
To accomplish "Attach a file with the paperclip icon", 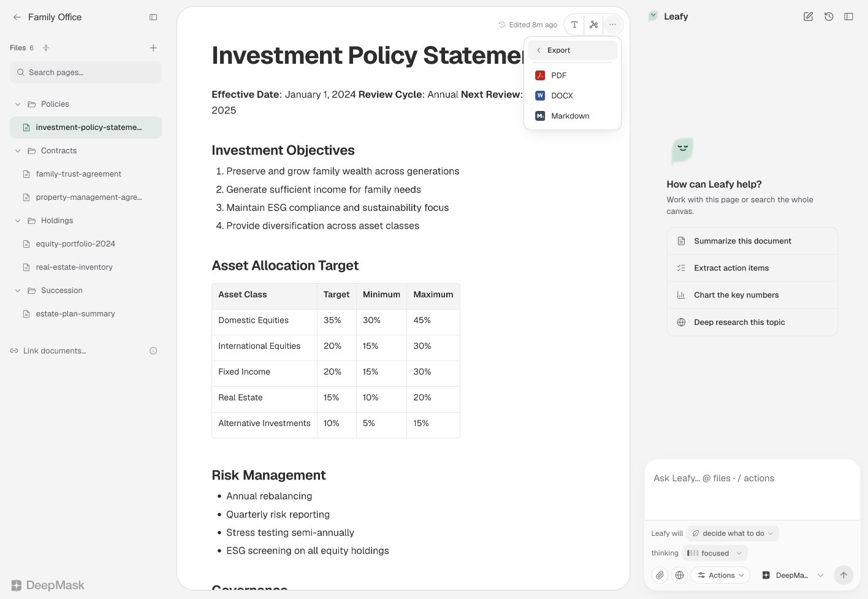I will [660, 575].
